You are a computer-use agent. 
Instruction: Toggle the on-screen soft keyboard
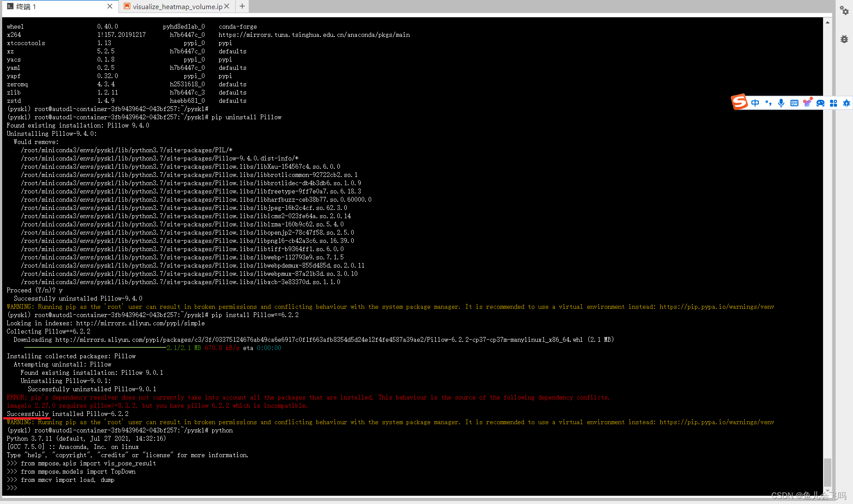click(x=794, y=102)
